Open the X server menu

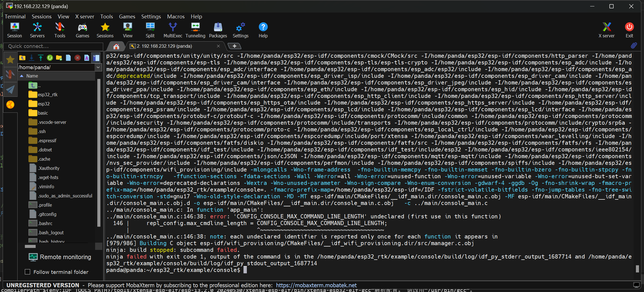pos(85,16)
